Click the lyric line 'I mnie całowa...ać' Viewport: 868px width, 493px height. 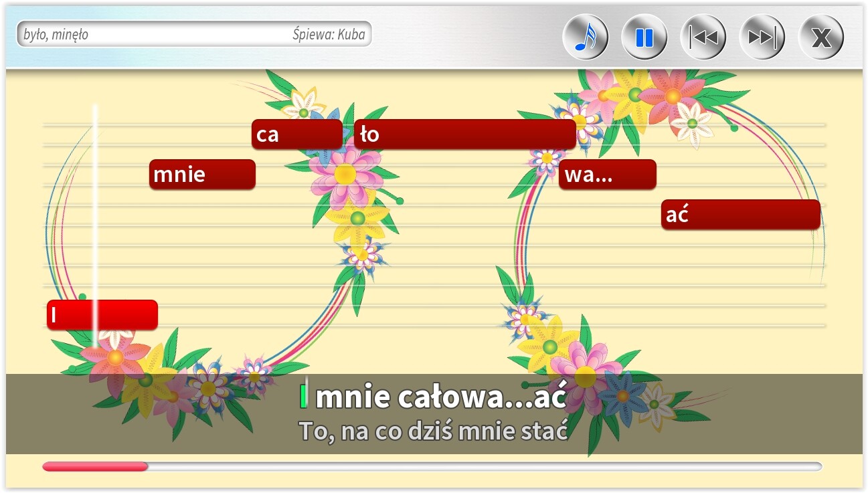coord(434,397)
